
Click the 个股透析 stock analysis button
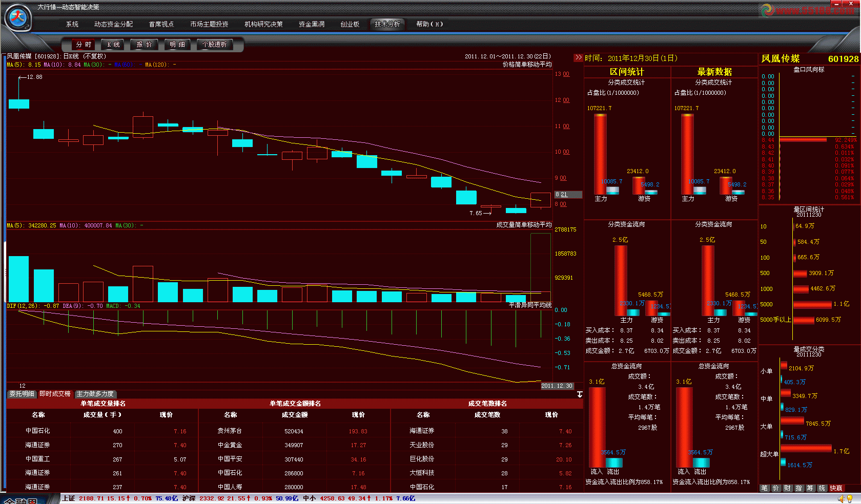215,45
